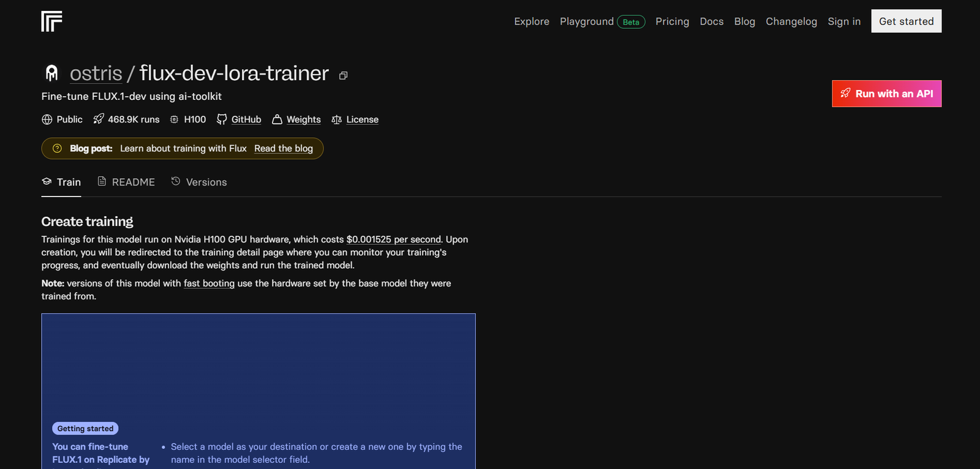This screenshot has width=980, height=469.
Task: Copy model name using the copy icon
Action: pyautogui.click(x=344, y=75)
